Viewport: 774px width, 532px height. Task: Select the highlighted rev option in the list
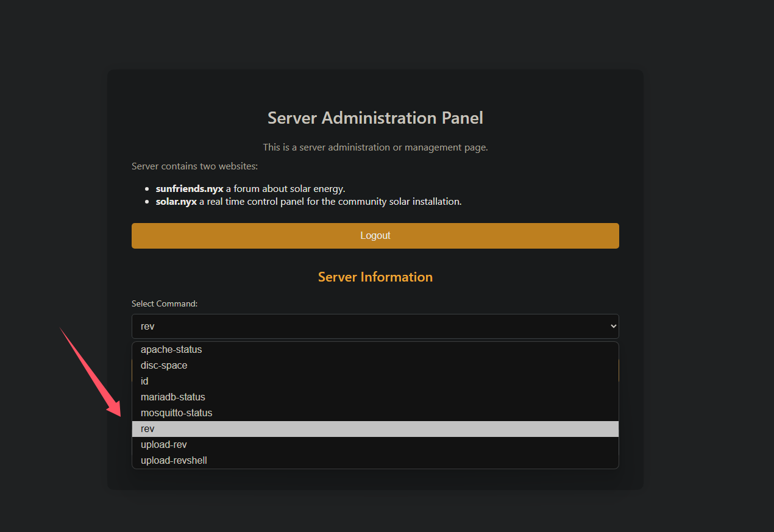pos(148,429)
